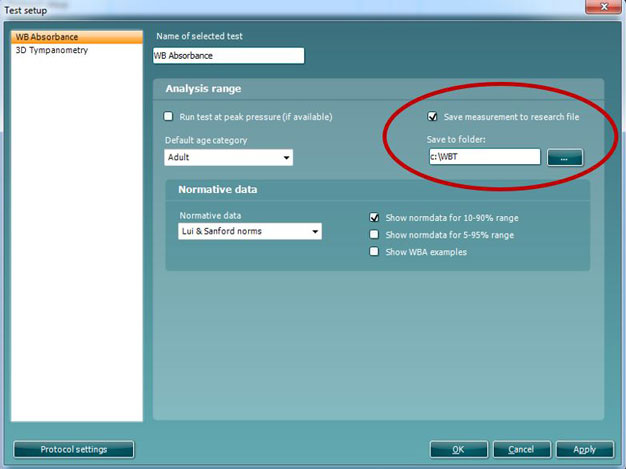The width and height of the screenshot is (626, 469).
Task: Click the Name of selected test field
Action: (x=228, y=55)
